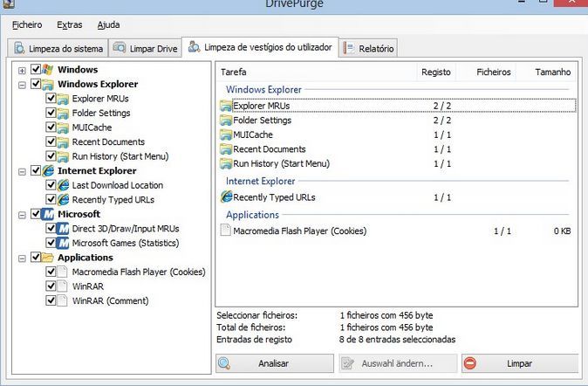The height and width of the screenshot is (386, 588).
Task: Switch to Limpar Drive tab
Action: tap(145, 48)
